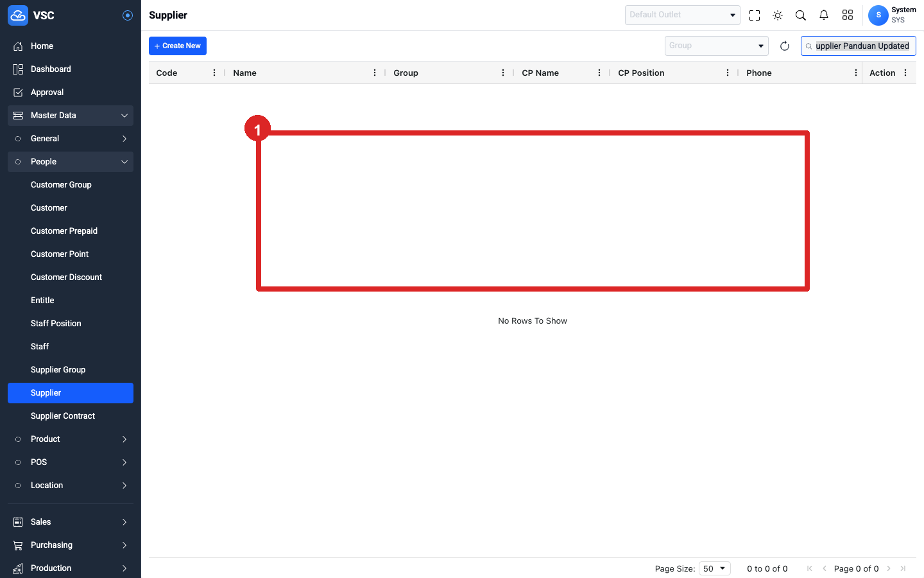Click the Production chart icon

pyautogui.click(x=18, y=568)
